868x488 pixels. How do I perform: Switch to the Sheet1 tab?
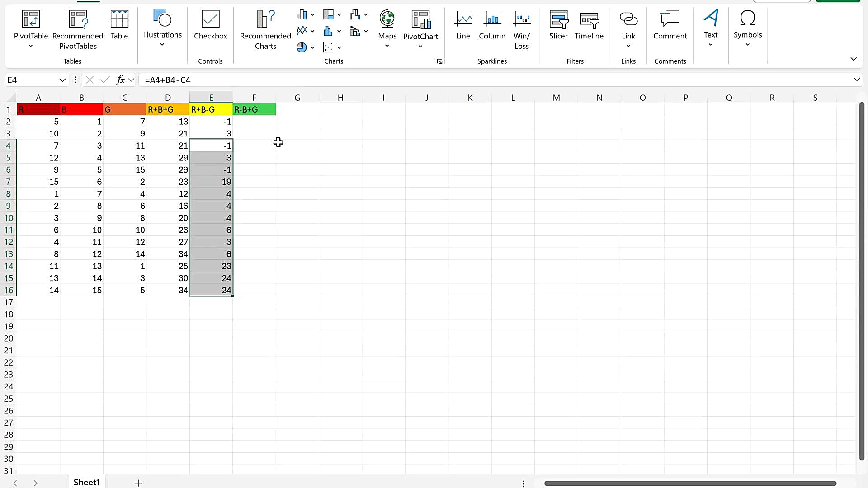pos(86,482)
